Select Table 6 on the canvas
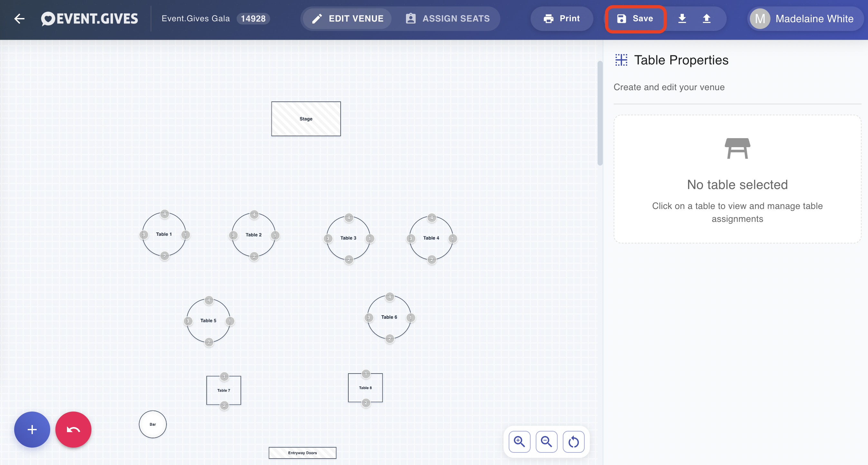 point(389,317)
